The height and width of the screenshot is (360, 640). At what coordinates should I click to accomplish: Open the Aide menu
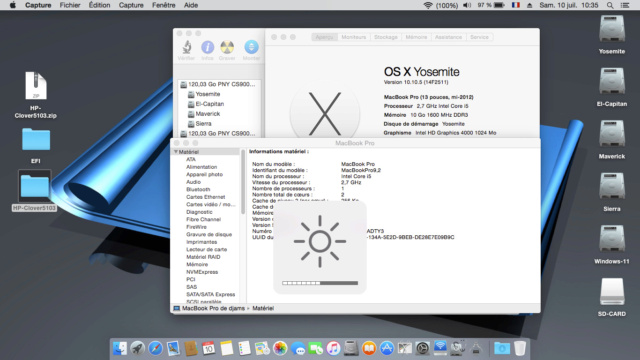(x=191, y=5)
